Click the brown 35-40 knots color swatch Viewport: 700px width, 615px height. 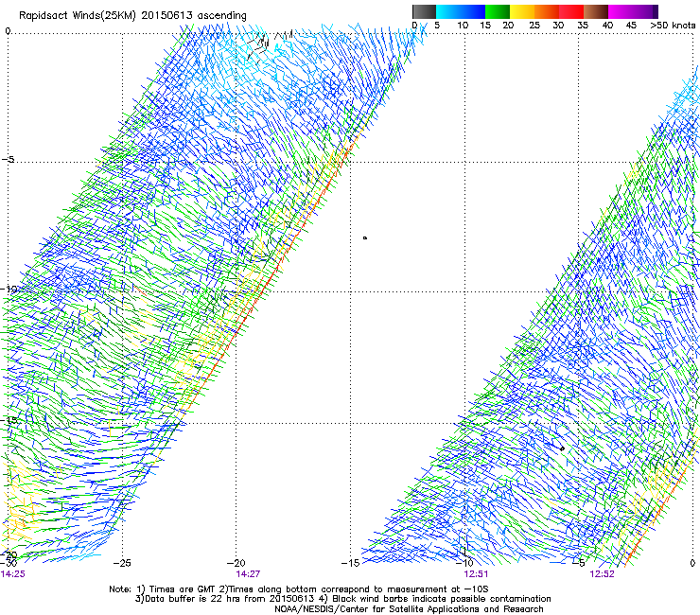[x=596, y=11]
